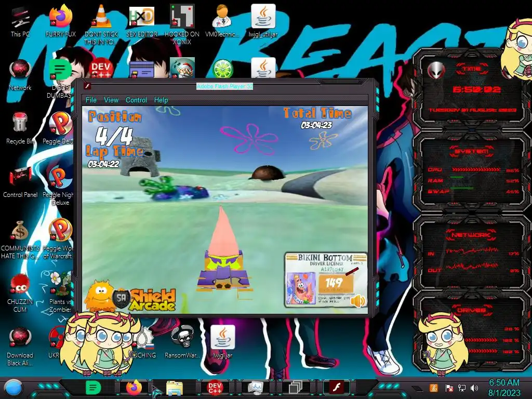The width and height of the screenshot is (532, 399).
Task: Select the Santa ball game desktop icon
Action: pos(182,68)
